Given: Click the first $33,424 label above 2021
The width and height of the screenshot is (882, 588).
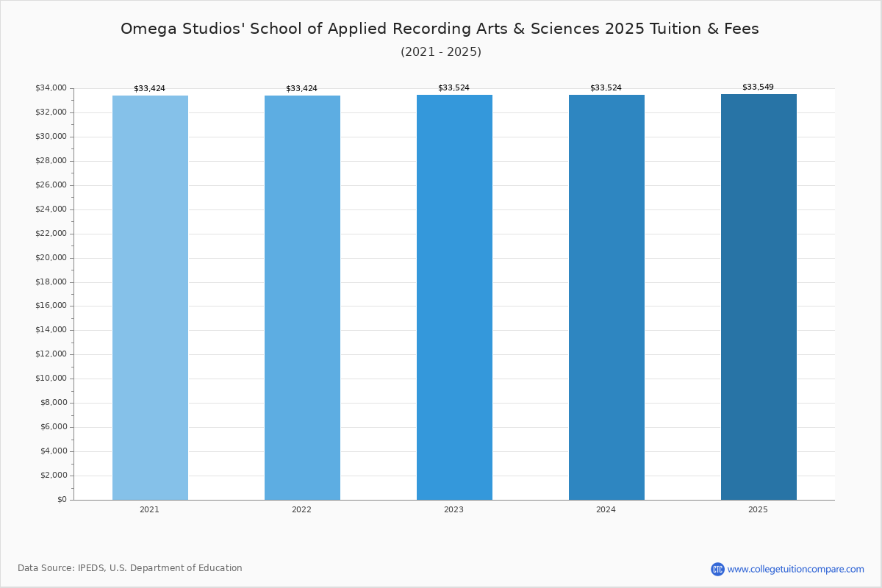Looking at the screenshot, I should point(149,88).
